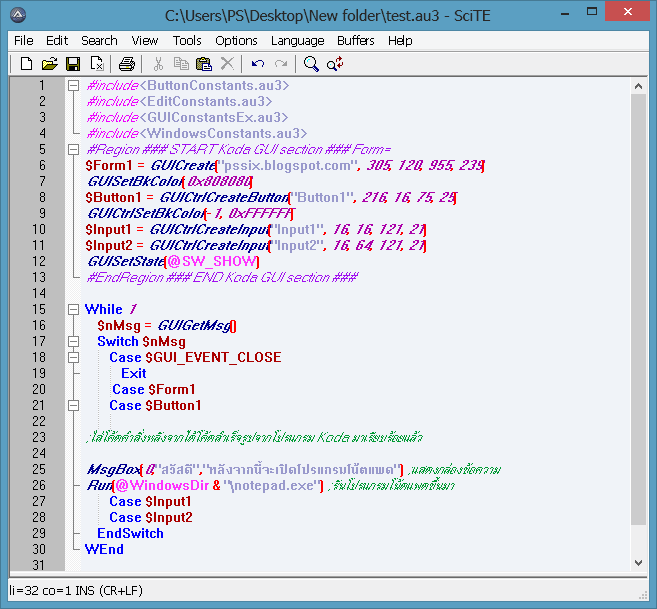The height and width of the screenshot is (609, 657).
Task: Maximize the SciTE window
Action: pos(592,12)
